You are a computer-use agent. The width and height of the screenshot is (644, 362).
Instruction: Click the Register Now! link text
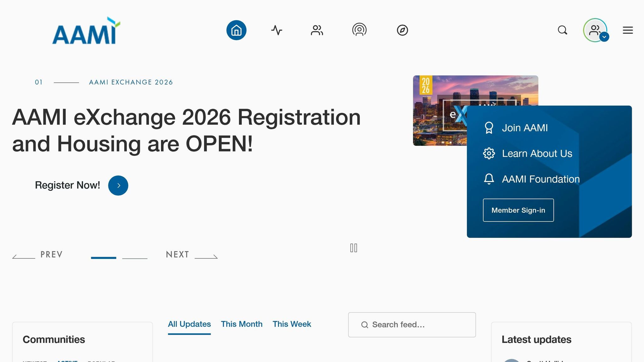coord(68,185)
